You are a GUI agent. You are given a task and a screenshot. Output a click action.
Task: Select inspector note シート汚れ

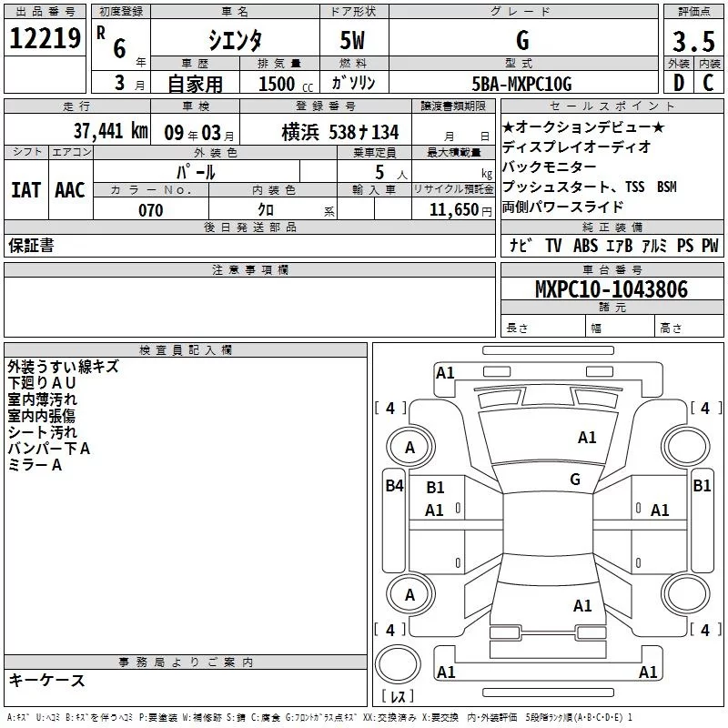click(42, 432)
